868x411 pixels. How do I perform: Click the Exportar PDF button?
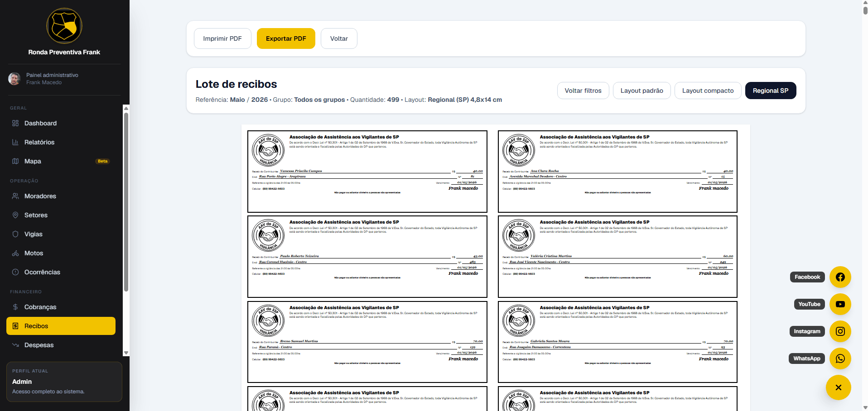click(x=286, y=38)
